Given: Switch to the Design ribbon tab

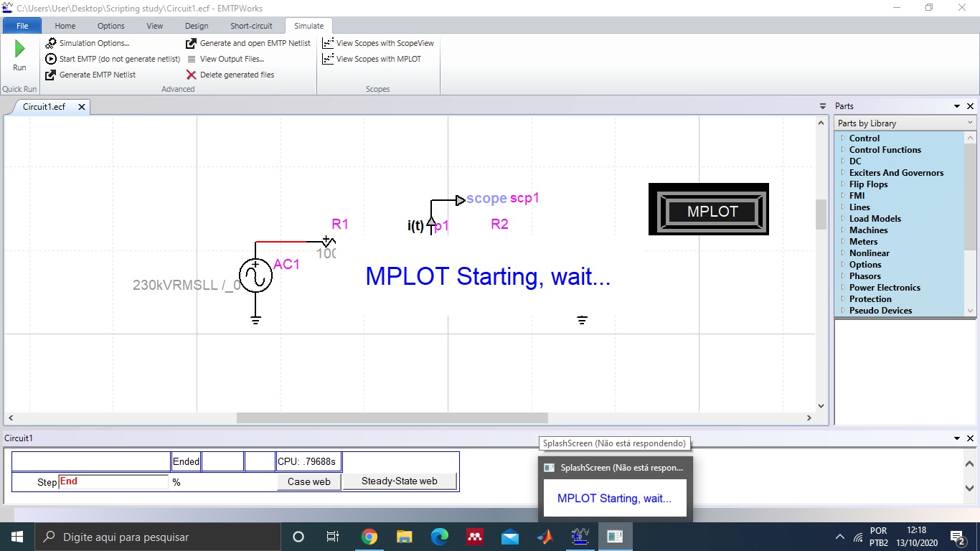Looking at the screenshot, I should pos(197,26).
